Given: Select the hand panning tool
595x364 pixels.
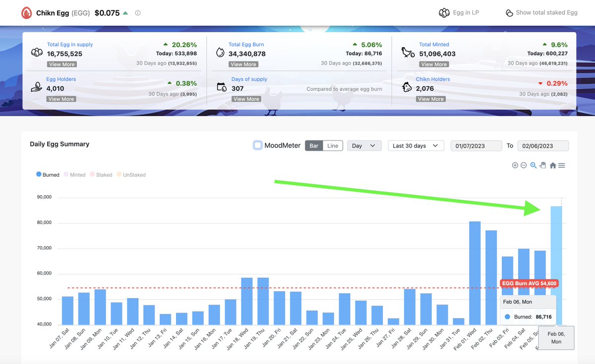Looking at the screenshot, I should 543,165.
